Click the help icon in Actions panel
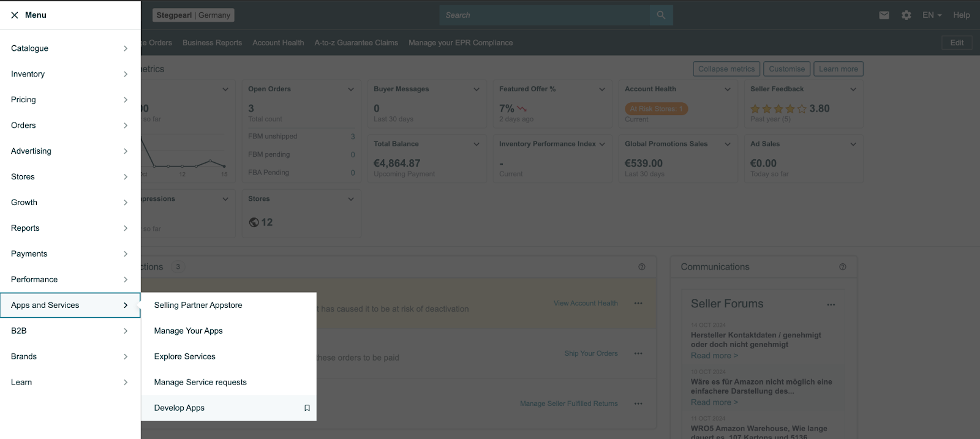This screenshot has width=980, height=439. [x=642, y=267]
